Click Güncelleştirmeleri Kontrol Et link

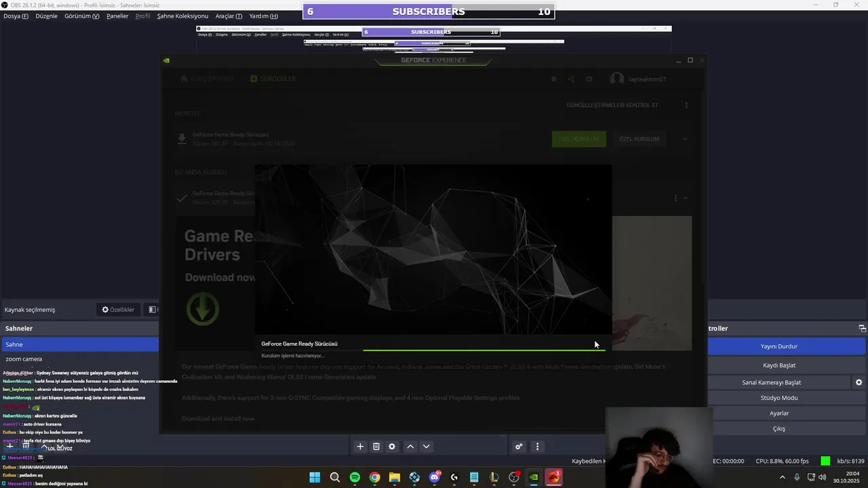coord(612,105)
